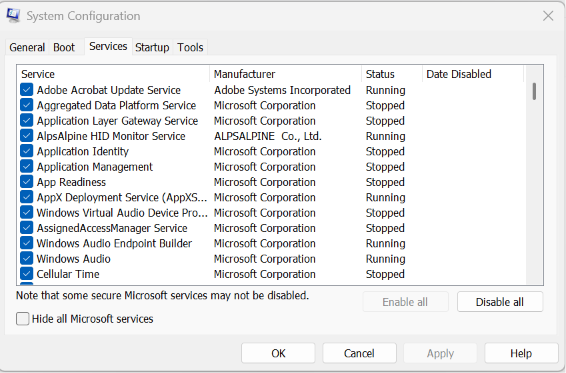
Task: Click the Disable all button
Action: 500,302
